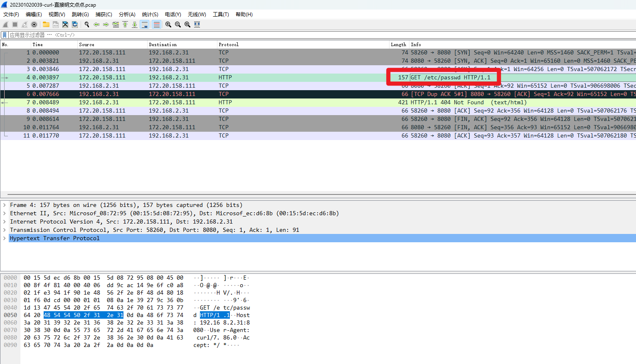Sort packets by the Protocol column header
This screenshot has height=364, width=636.
(303, 44)
